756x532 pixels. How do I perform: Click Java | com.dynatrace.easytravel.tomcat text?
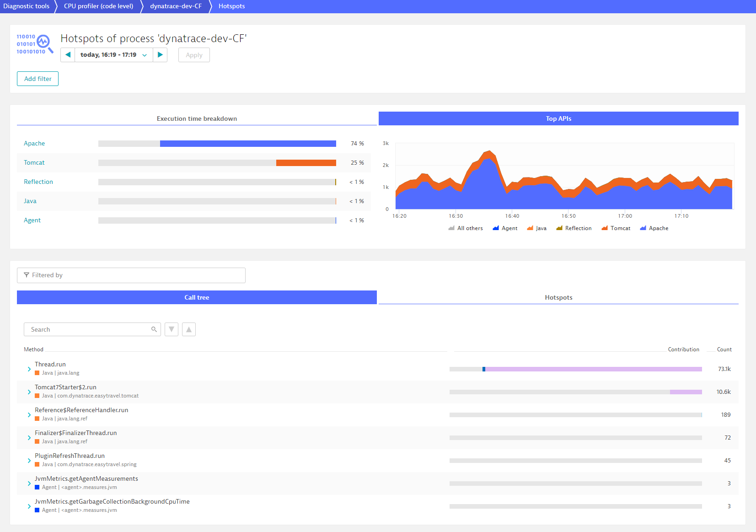point(90,396)
